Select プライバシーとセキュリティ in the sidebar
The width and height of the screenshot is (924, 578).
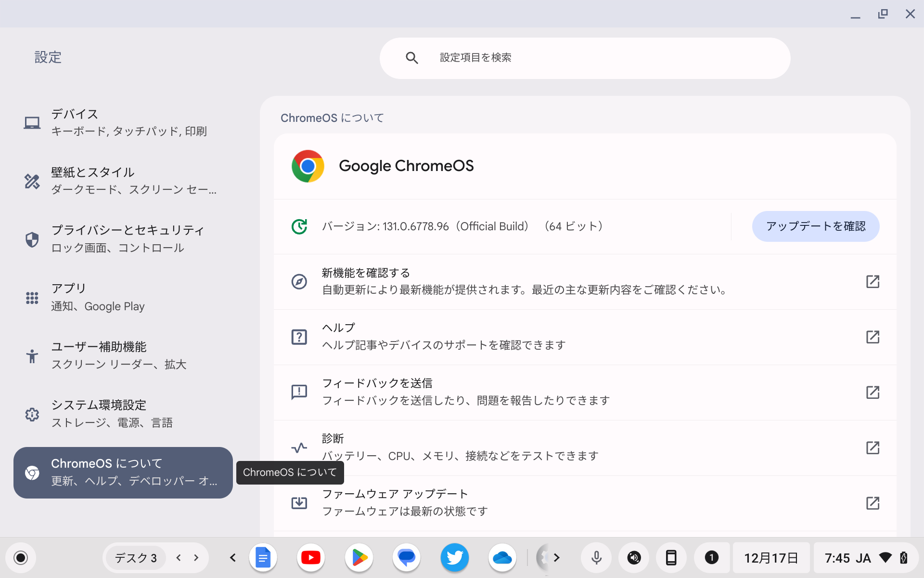128,238
